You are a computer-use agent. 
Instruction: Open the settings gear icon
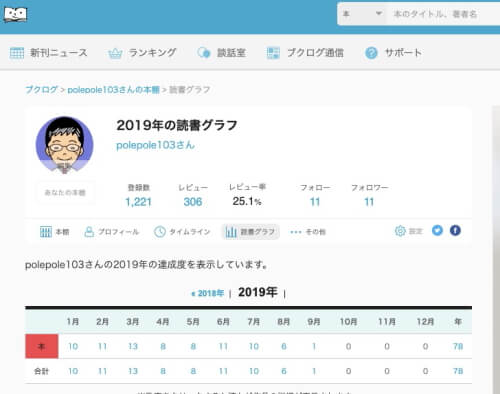(400, 231)
